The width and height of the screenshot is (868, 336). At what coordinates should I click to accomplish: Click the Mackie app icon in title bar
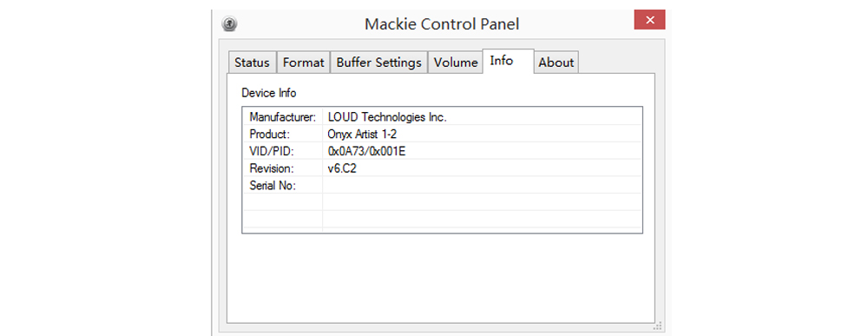click(230, 23)
